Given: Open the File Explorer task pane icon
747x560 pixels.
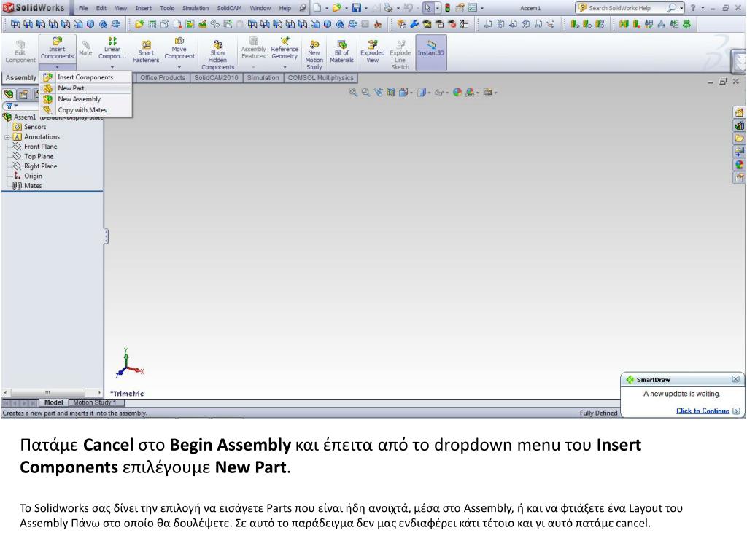Looking at the screenshot, I should point(739,139).
